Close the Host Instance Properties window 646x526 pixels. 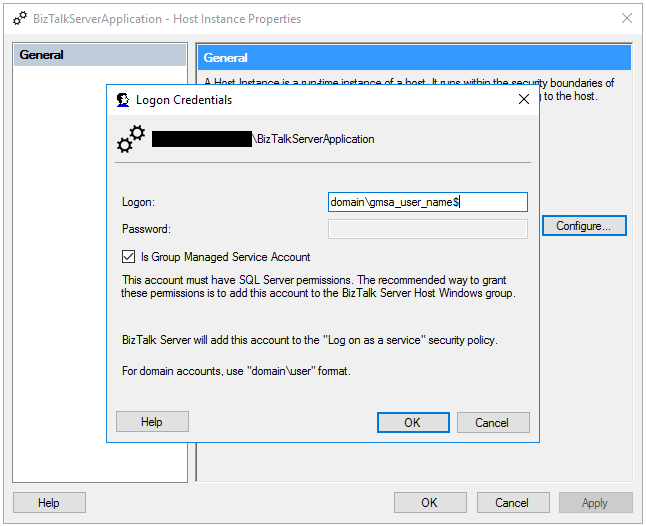point(627,18)
